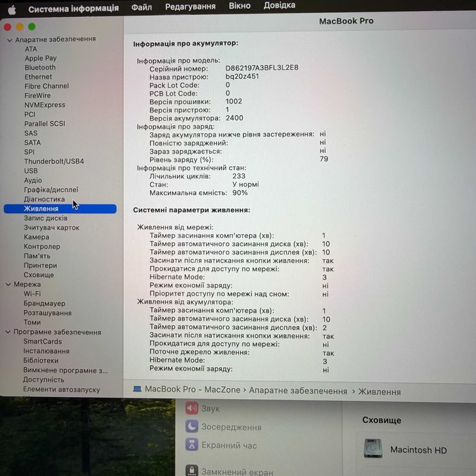Select Вимкнене програмне з... item
The image size is (476, 476).
click(65, 371)
